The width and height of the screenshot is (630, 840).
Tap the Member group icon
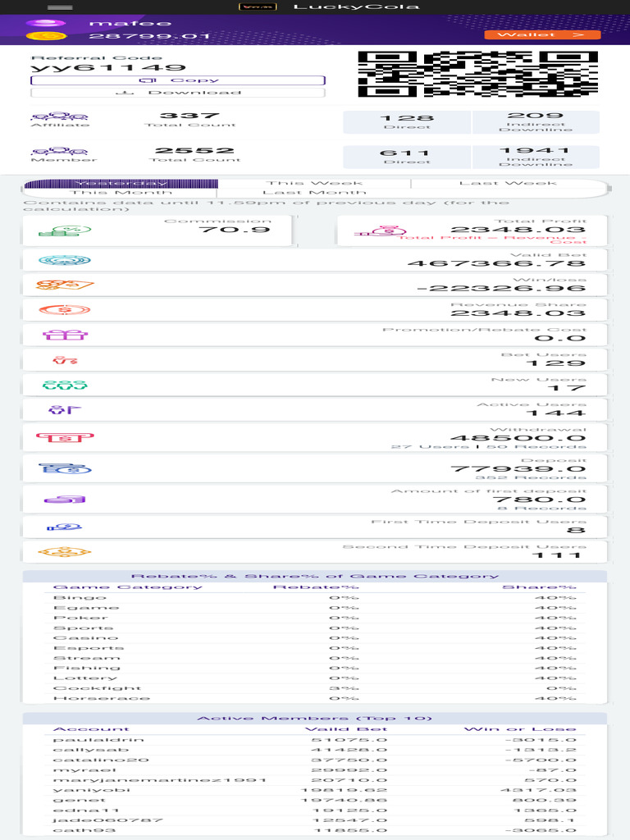pyautogui.click(x=59, y=152)
